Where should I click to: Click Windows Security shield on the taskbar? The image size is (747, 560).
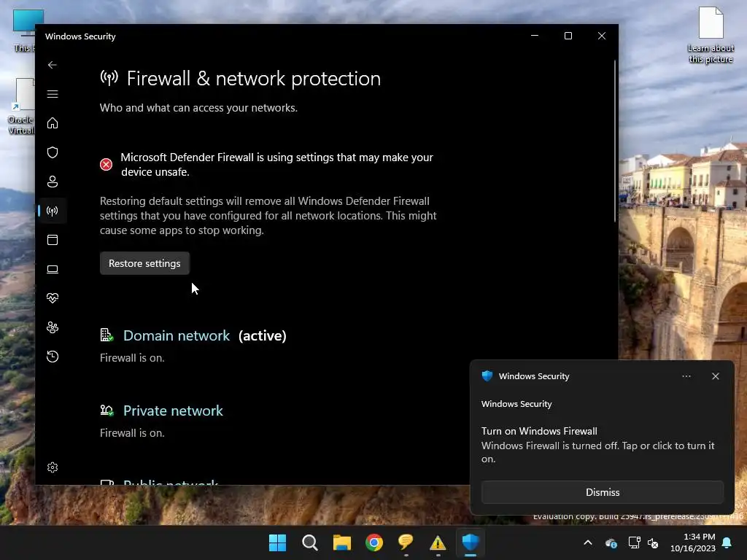coord(471,542)
